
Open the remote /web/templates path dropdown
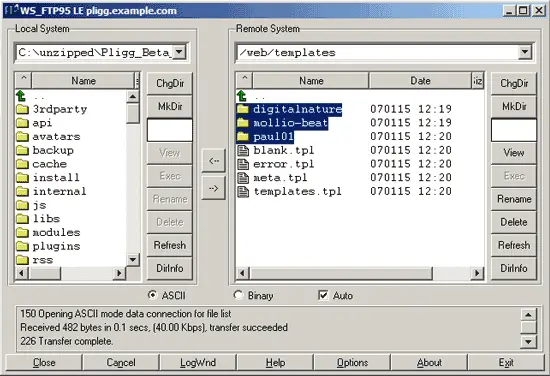tap(524, 52)
